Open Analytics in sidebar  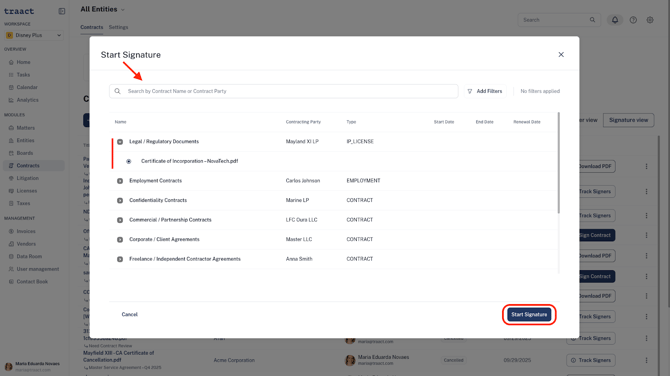tap(27, 100)
